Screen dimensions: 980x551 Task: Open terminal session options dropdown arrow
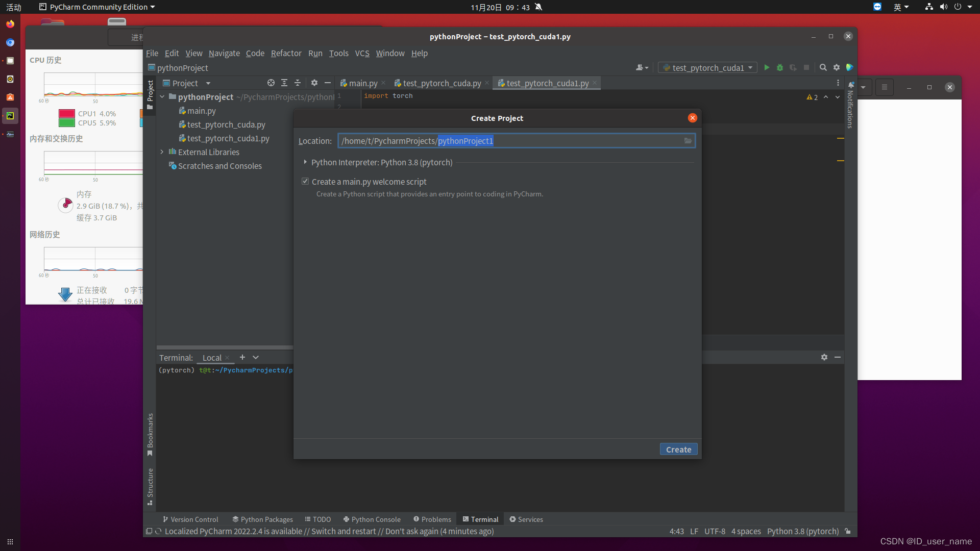coord(256,357)
